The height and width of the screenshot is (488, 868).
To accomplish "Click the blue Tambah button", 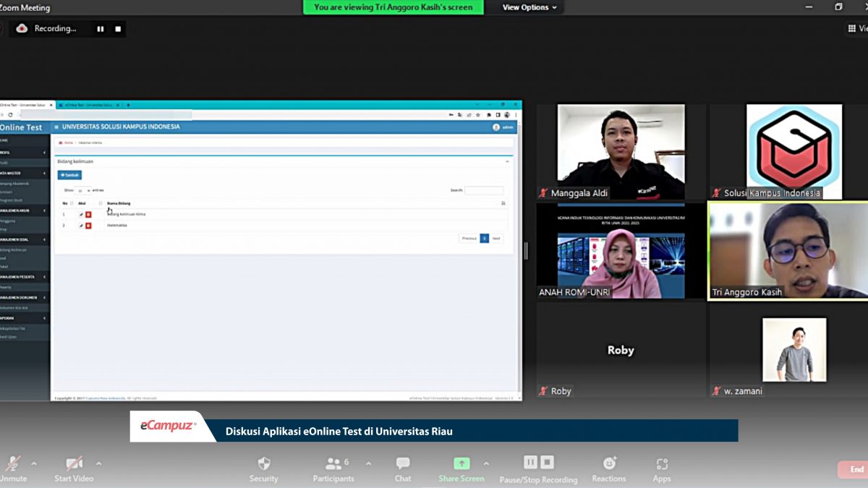I will coord(69,175).
